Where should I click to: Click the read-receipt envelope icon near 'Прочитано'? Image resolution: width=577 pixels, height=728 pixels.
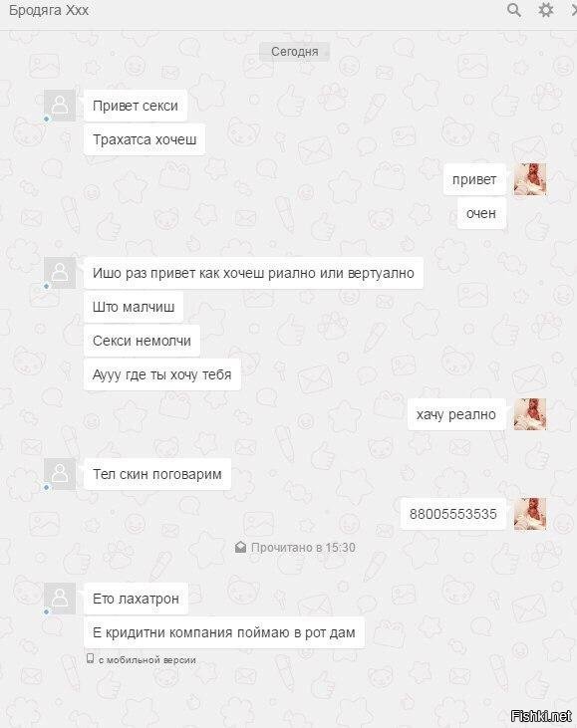[240, 547]
